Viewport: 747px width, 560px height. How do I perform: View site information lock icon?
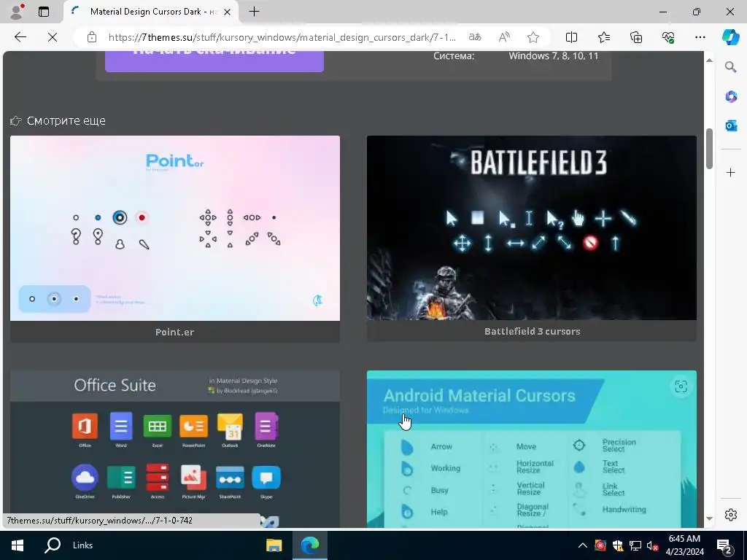[92, 37]
